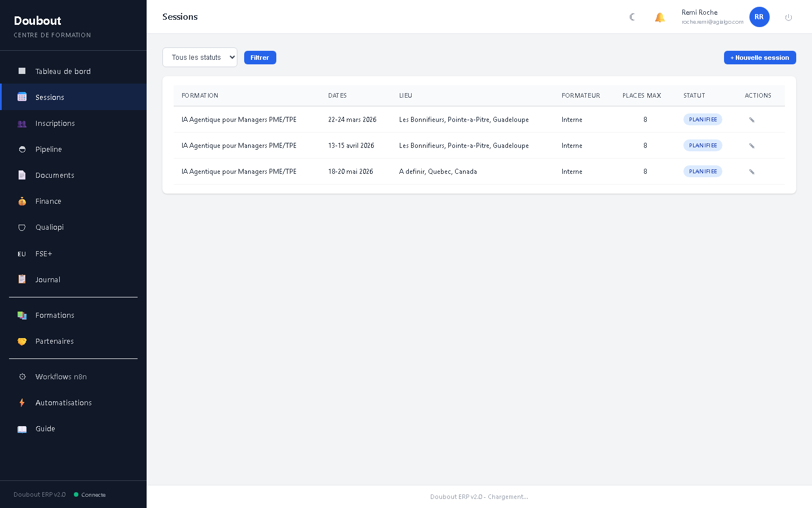
Task: Navigate to Tableau de bord
Action: (x=63, y=72)
